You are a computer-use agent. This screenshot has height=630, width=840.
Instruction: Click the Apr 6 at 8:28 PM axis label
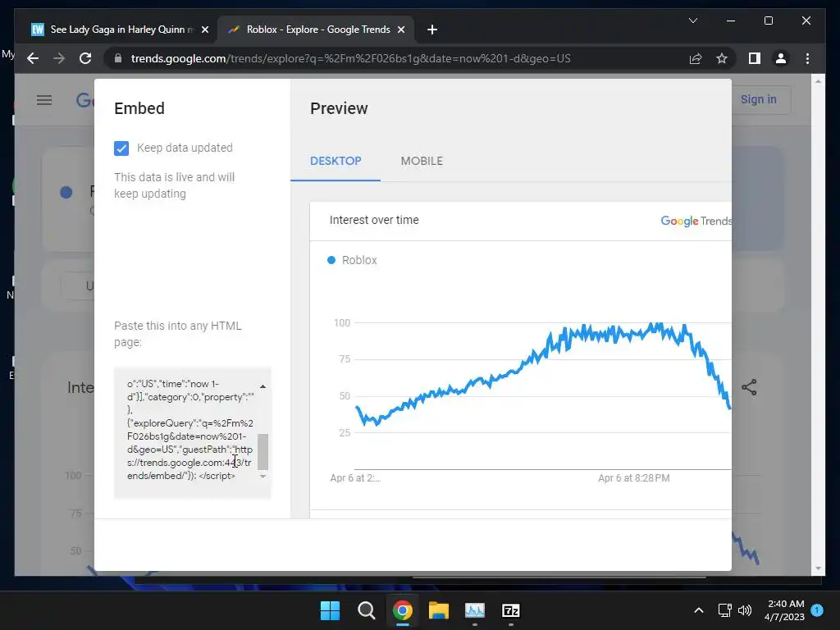[x=634, y=478]
